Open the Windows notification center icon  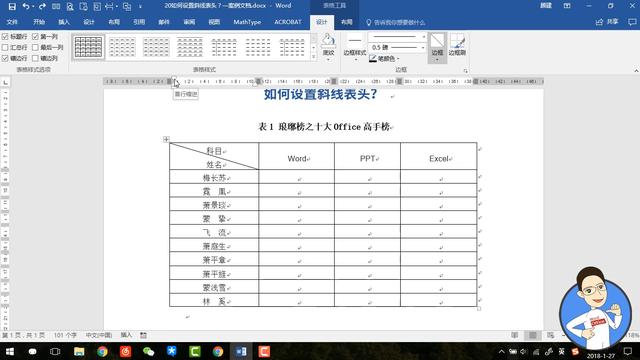tap(628, 351)
